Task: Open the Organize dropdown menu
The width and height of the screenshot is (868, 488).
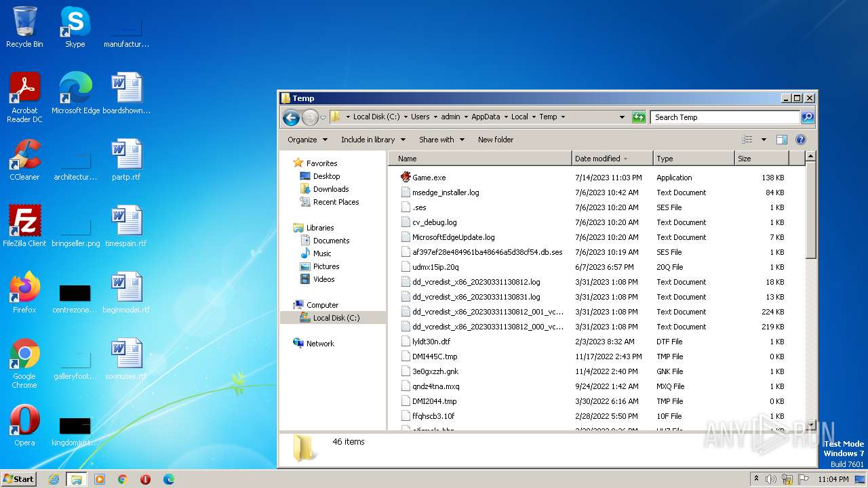Action: (x=307, y=140)
